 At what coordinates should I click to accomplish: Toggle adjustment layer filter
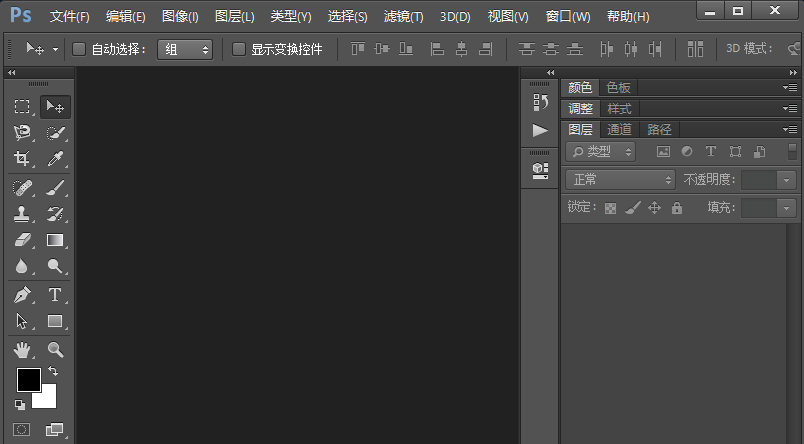(687, 151)
